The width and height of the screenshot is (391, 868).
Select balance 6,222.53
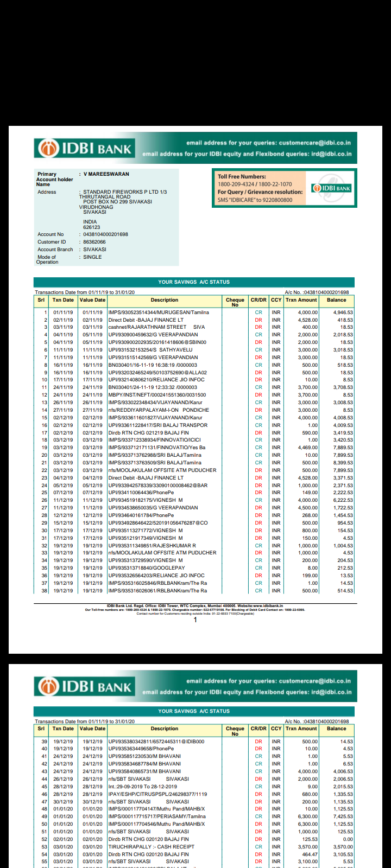(343, 500)
